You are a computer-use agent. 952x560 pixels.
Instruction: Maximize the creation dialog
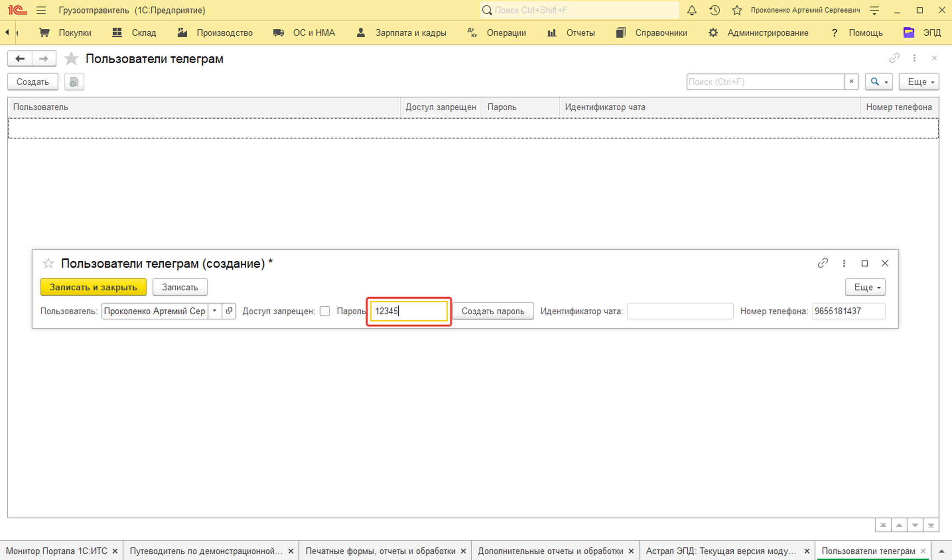pos(865,263)
